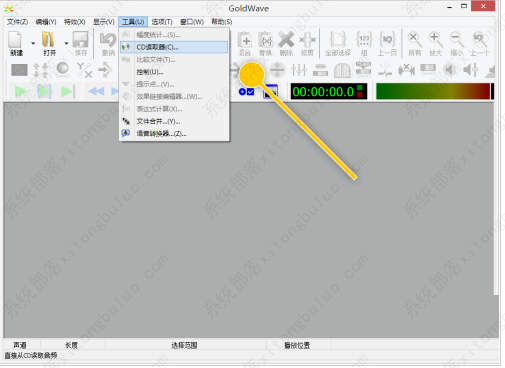Click the 直接从CD读取音频 status text
This screenshot has width=505, height=368.
tap(31, 356)
